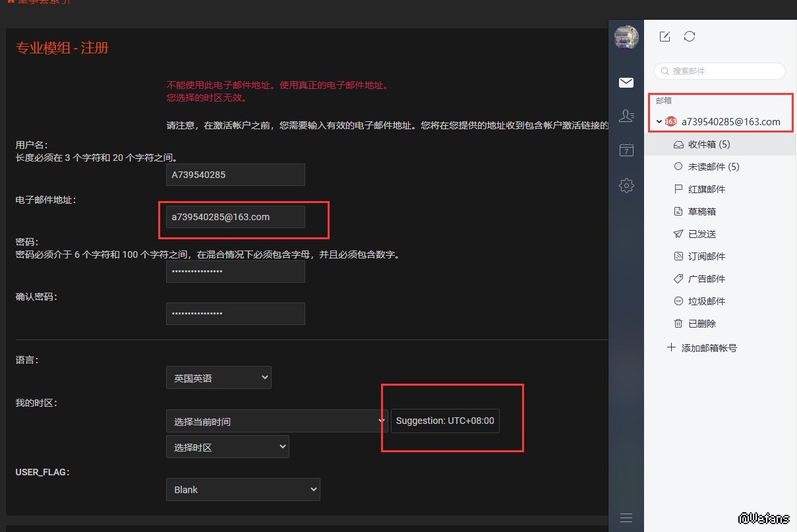Open the 英国英语 language dropdown
The width and height of the screenshot is (797, 532).
[x=218, y=378]
